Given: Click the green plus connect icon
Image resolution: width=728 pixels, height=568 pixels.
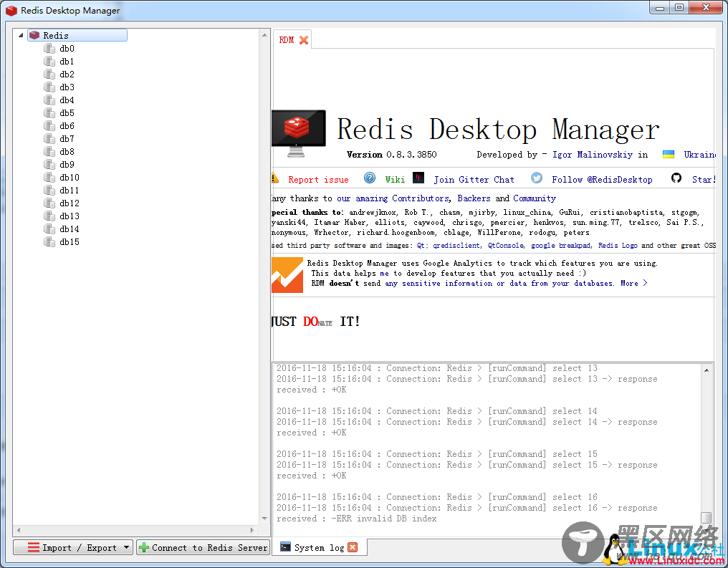Looking at the screenshot, I should tap(144, 547).
